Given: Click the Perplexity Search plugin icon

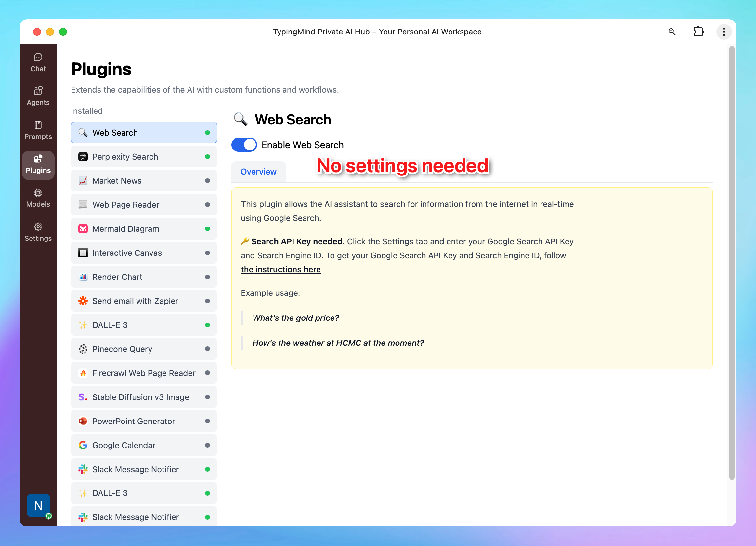Looking at the screenshot, I should (83, 157).
